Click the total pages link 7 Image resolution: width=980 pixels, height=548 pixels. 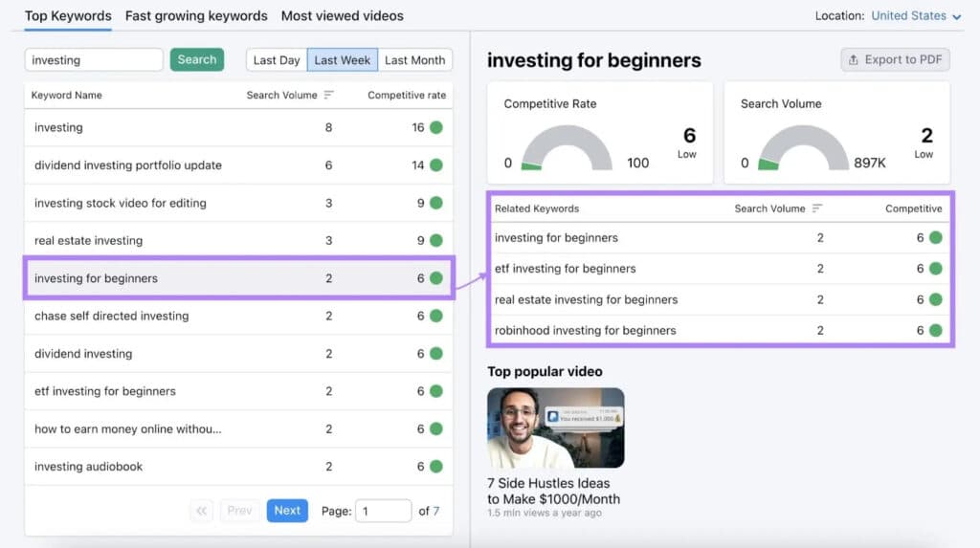436,511
